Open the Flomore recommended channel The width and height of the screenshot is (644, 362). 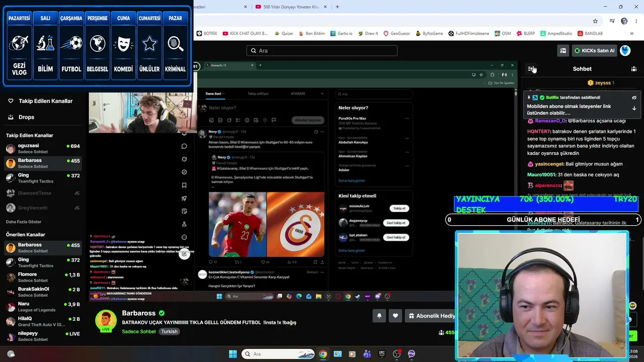point(43,277)
